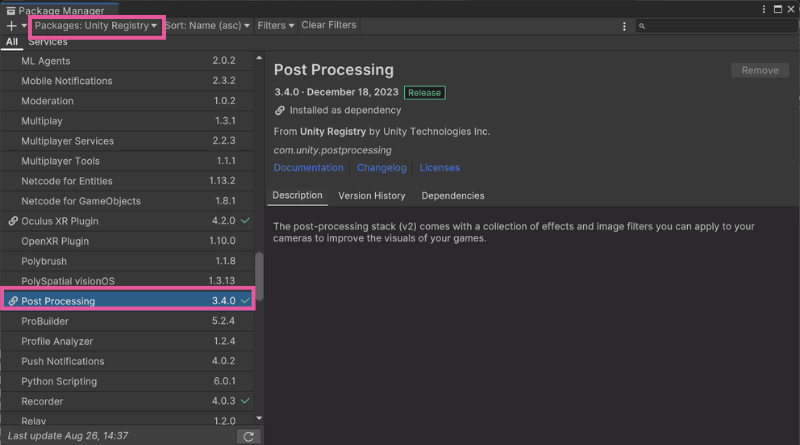
Task: Select the Post Processing package row
Action: (x=128, y=301)
